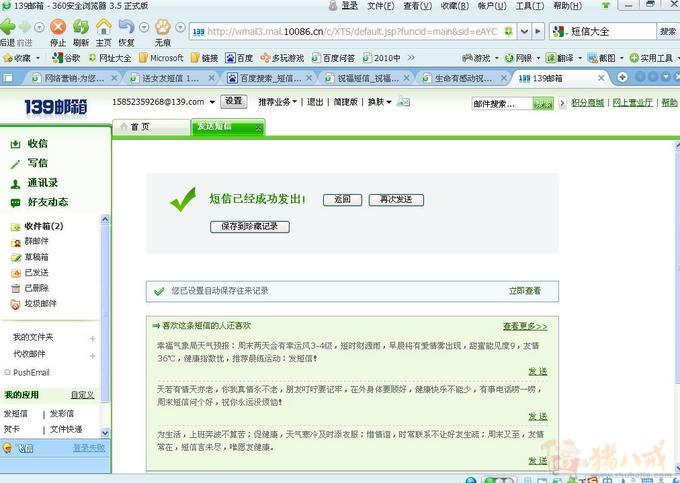Image resolution: width=680 pixels, height=483 pixels.
Task: Open the 多玩游戏 bookmark
Action: point(282,58)
